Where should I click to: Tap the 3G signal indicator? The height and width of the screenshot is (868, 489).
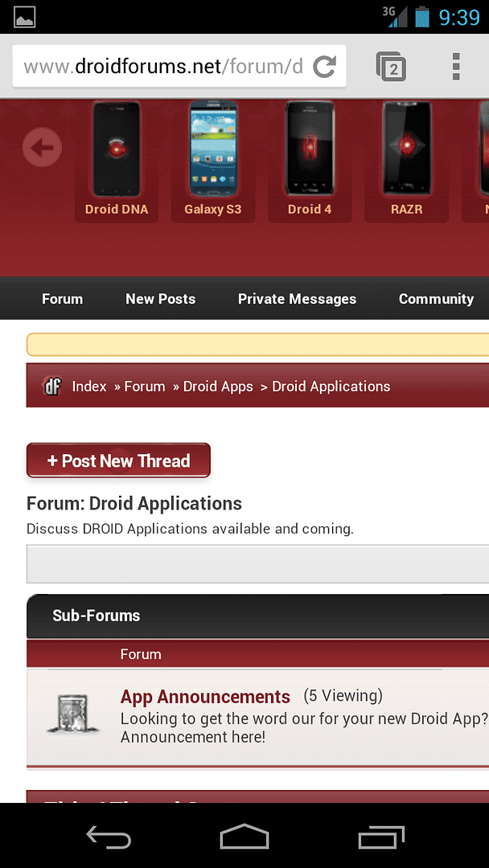[x=395, y=17]
